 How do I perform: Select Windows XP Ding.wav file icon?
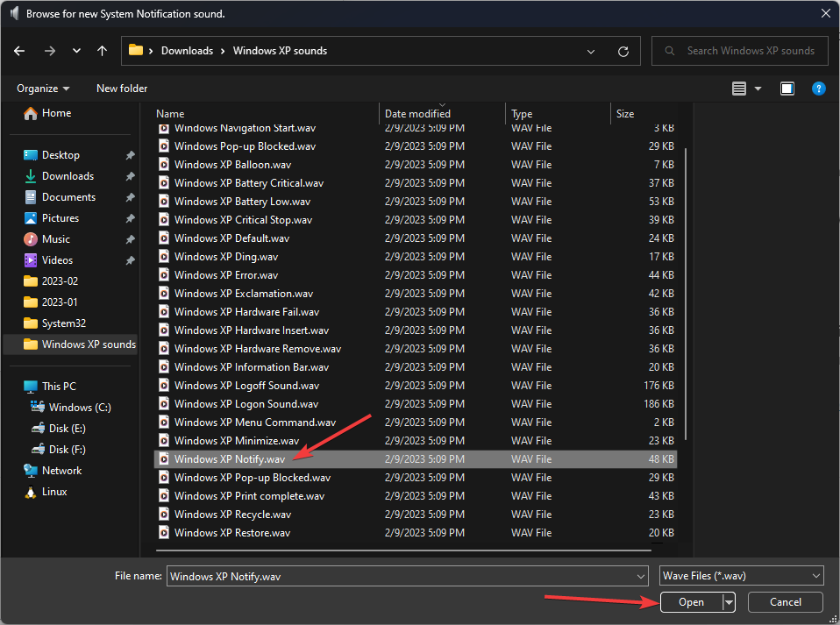click(x=164, y=257)
